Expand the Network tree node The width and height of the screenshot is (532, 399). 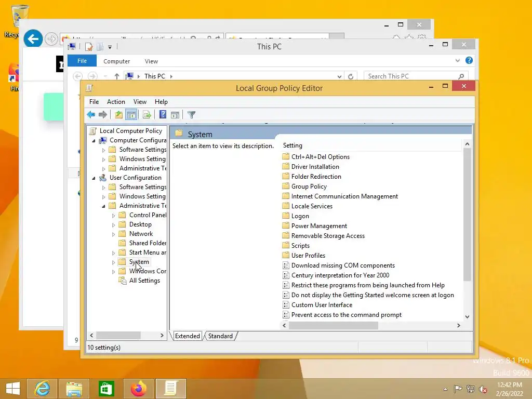pyautogui.click(x=114, y=234)
